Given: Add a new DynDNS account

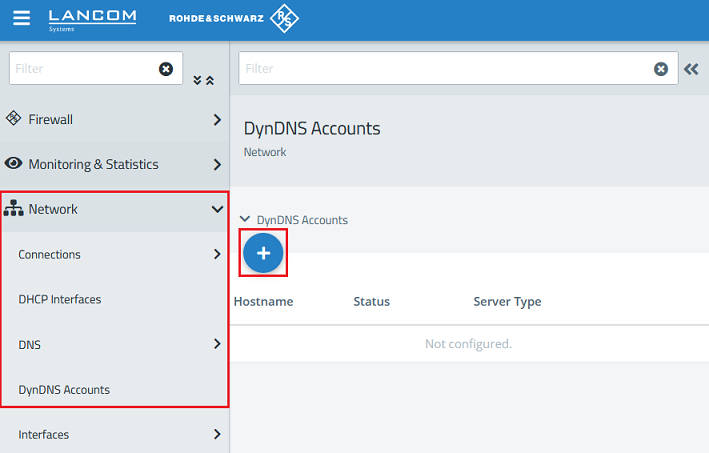Looking at the screenshot, I should click(264, 254).
